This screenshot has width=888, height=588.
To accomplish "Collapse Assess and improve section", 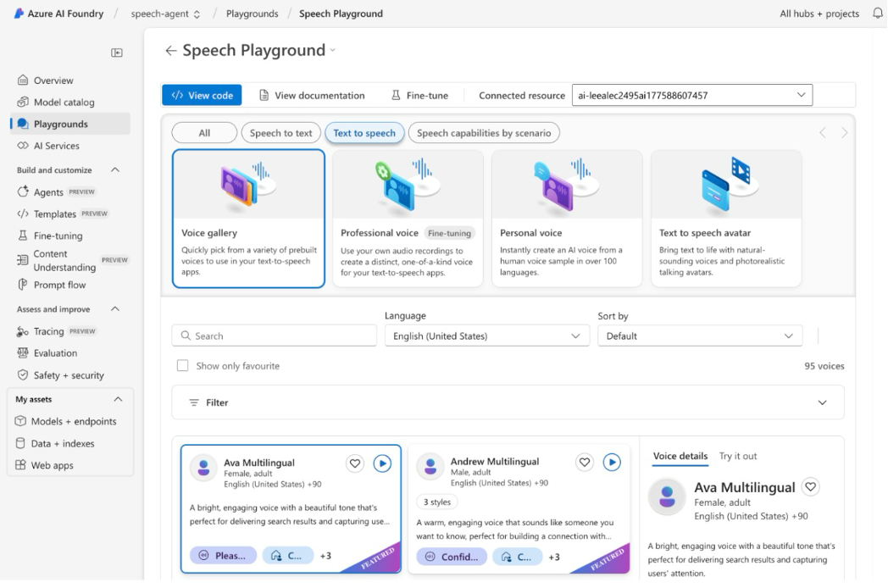I will pyautogui.click(x=115, y=309).
